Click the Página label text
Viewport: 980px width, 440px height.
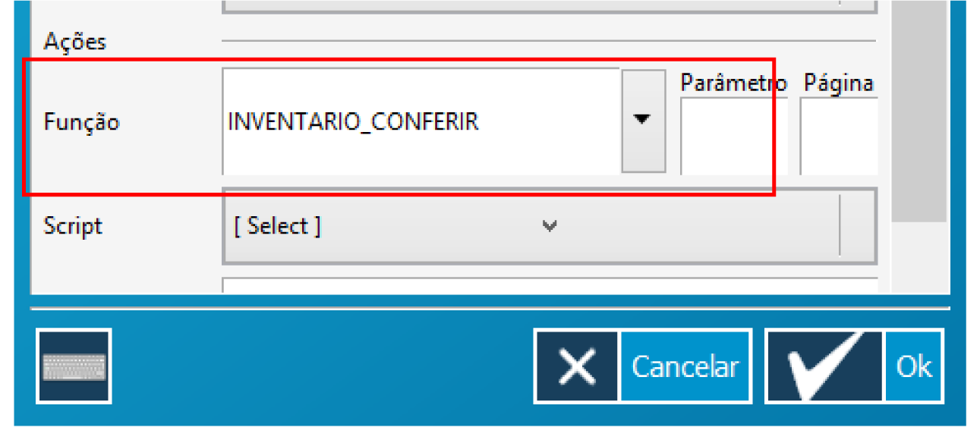pyautogui.click(x=838, y=83)
